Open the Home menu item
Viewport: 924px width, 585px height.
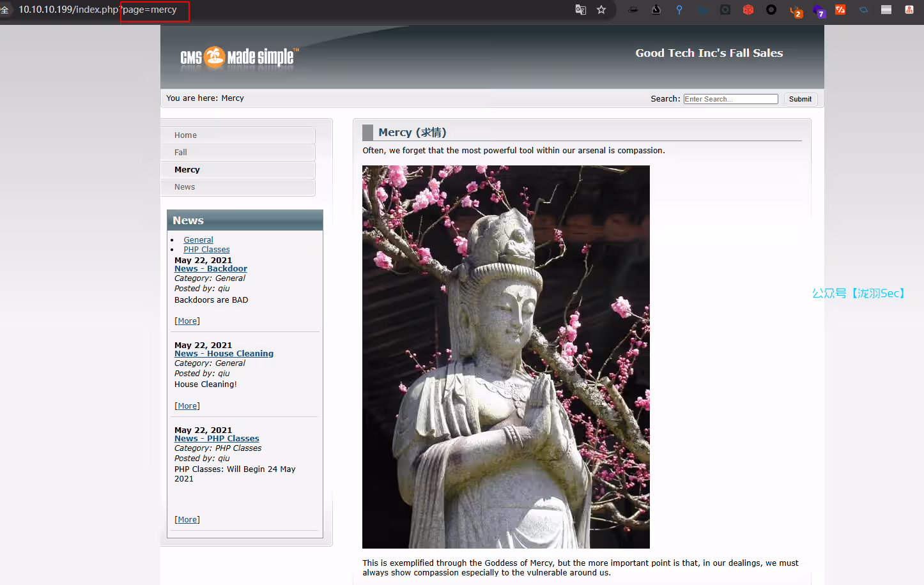point(186,135)
